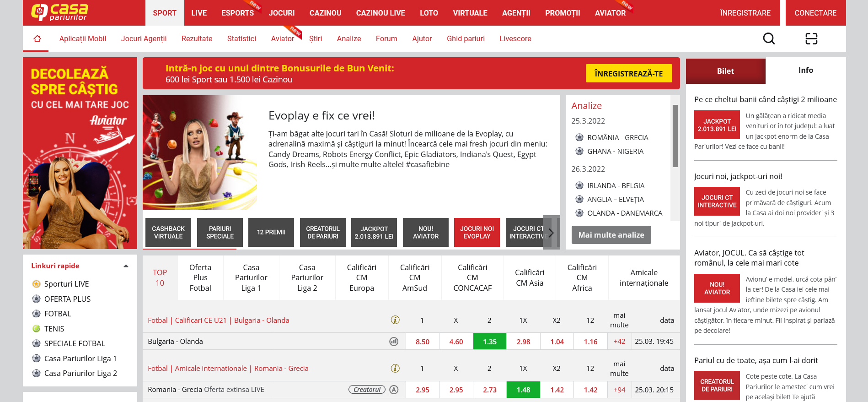
Task: Open Aplicații Mobil link
Action: (x=83, y=38)
